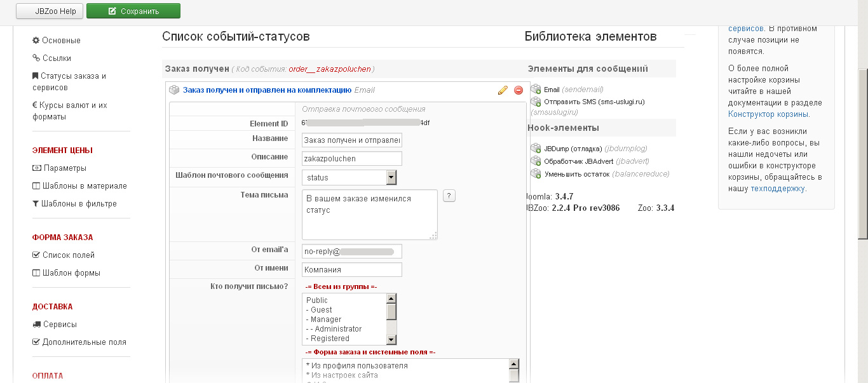This screenshot has height=383, width=868.
Task: Click the Название input field
Action: [352, 140]
